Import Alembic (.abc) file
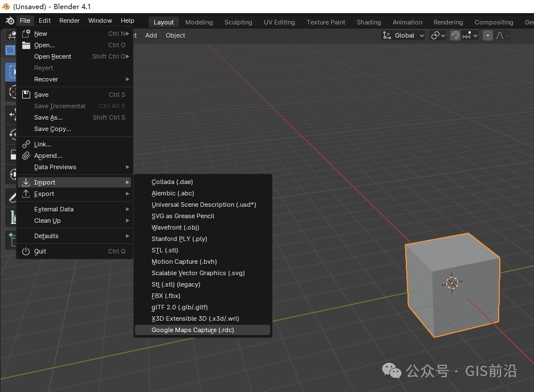534x392 pixels. tap(203, 193)
